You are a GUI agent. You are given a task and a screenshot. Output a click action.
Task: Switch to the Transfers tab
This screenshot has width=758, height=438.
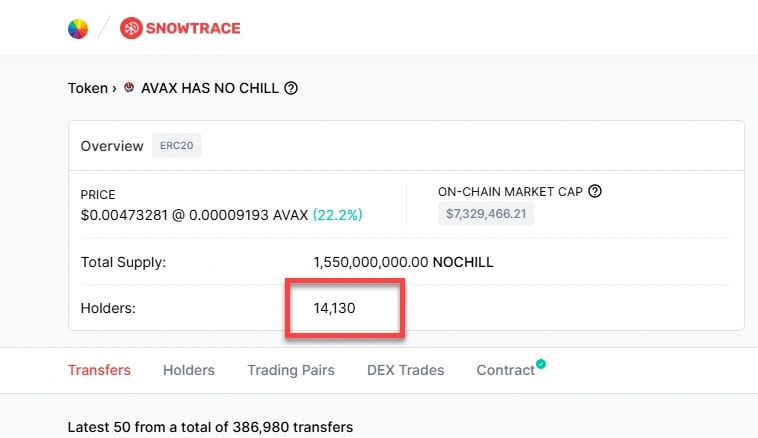tap(99, 370)
